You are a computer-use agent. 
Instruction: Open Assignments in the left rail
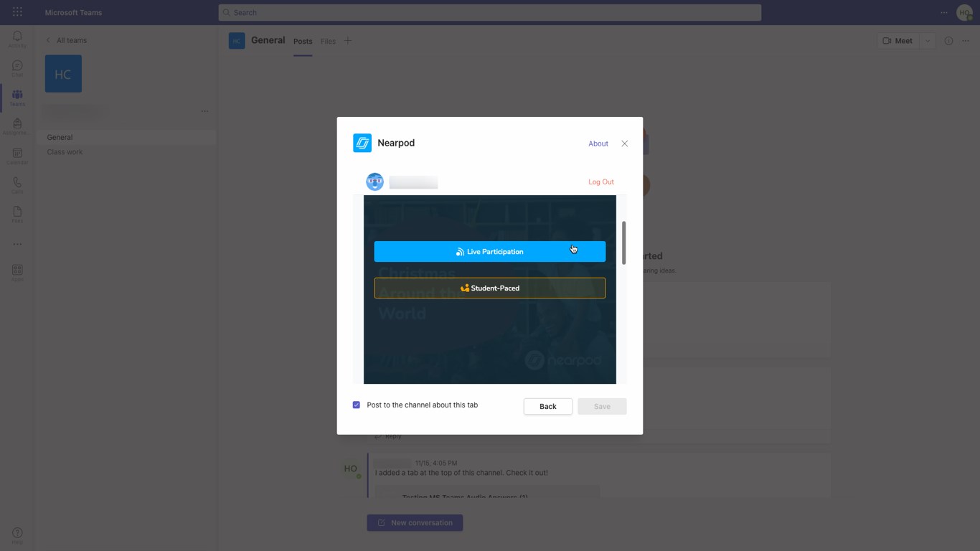point(17,127)
